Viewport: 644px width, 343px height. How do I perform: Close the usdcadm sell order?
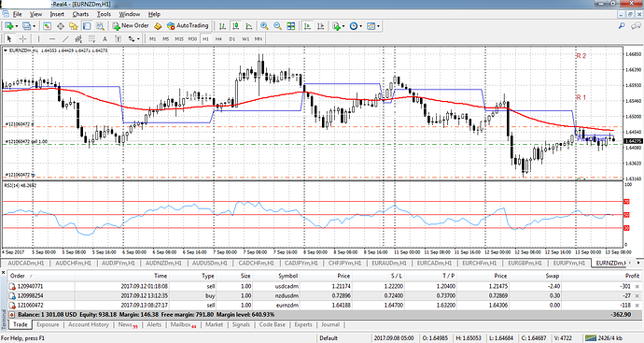point(637,286)
